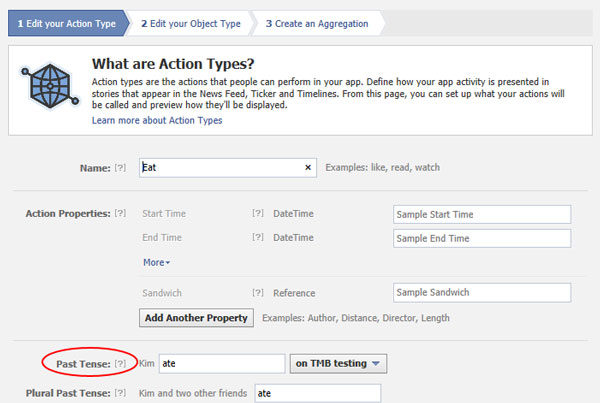Image resolution: width=600 pixels, height=403 pixels.
Task: Expand the More properties dropdown
Action: (x=156, y=263)
